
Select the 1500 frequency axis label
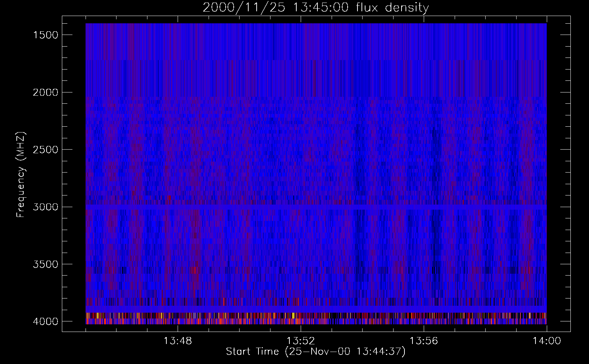click(x=46, y=35)
